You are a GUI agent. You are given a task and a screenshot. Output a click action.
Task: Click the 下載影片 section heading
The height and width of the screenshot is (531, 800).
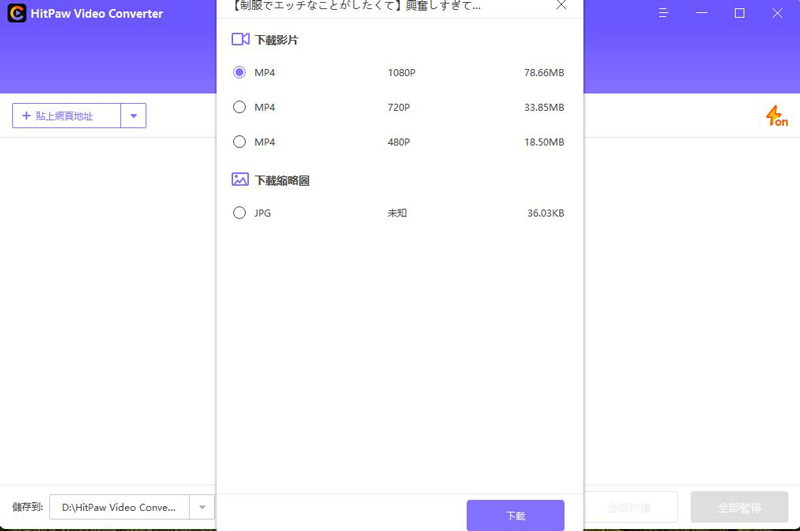click(277, 40)
